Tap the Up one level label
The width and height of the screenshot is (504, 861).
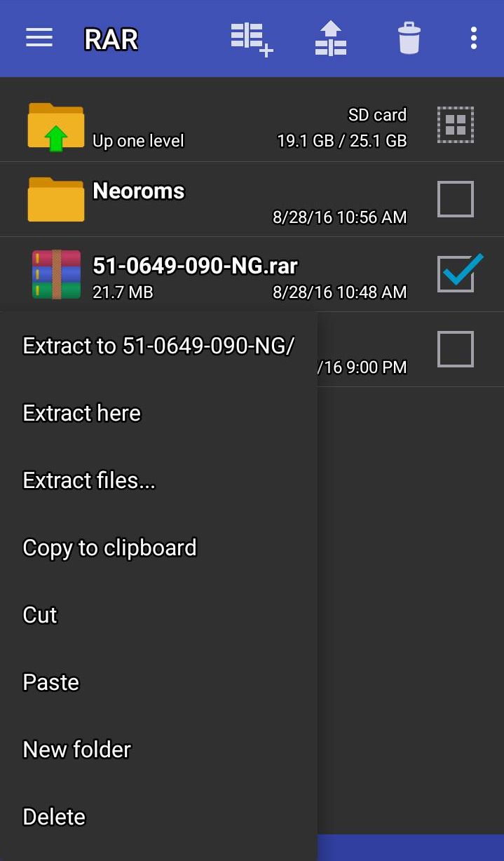click(x=138, y=141)
